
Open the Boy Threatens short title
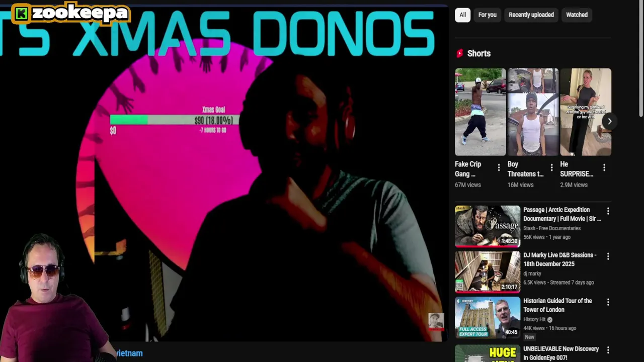pos(525,169)
